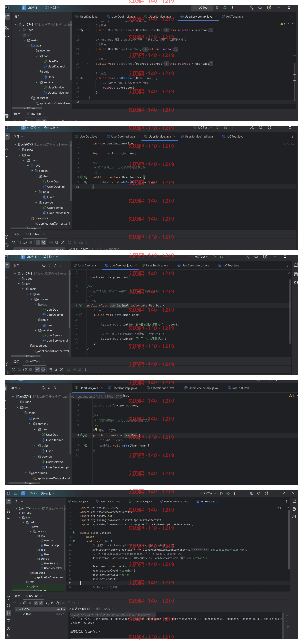Switch to IoCTest.java tab in UserService.java window
This screenshot has width=303, height=644.
pos(233,137)
